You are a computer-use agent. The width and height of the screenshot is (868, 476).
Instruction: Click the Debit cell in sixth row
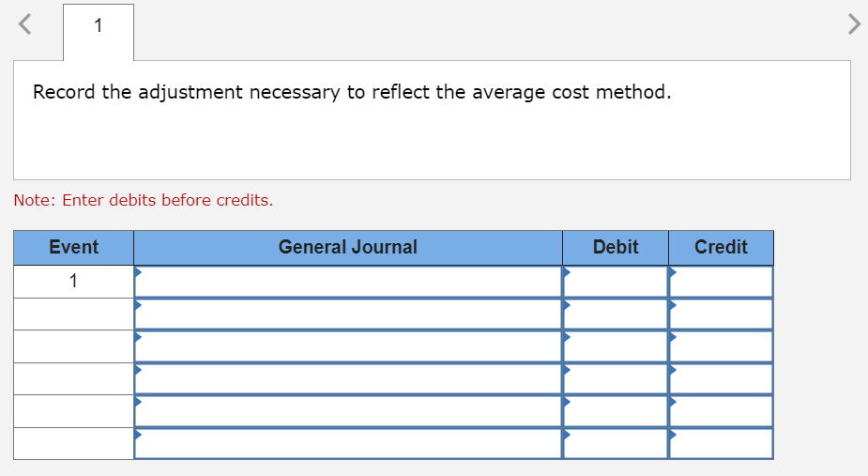click(616, 443)
